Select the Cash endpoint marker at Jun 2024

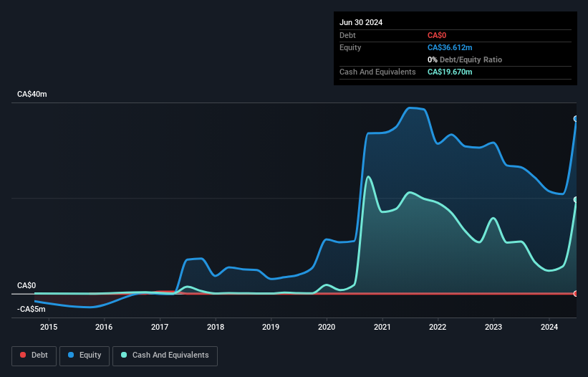click(576, 199)
